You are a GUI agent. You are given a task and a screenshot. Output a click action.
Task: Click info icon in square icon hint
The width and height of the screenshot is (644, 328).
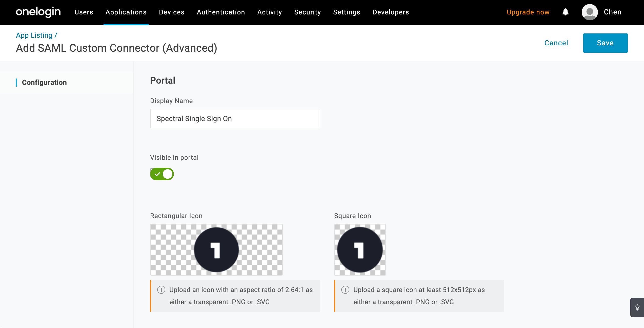pos(345,290)
